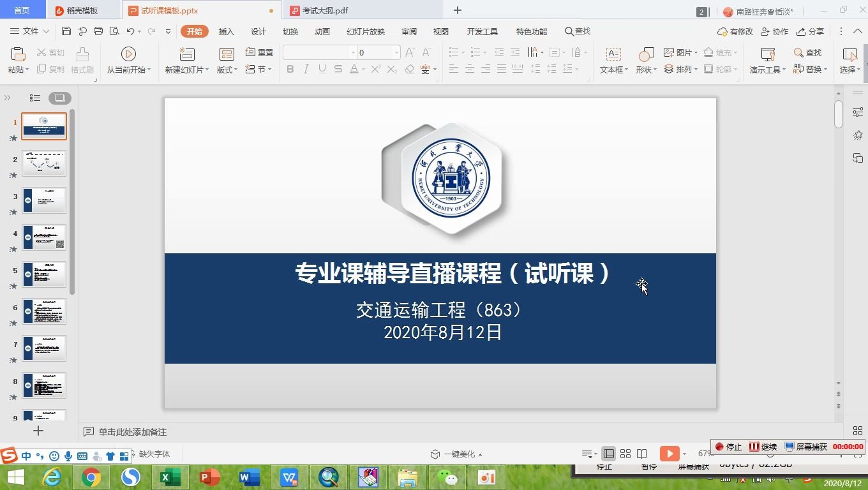Click the 新建幻灯片 new slide icon
This screenshot has width=868, height=490.
click(186, 54)
